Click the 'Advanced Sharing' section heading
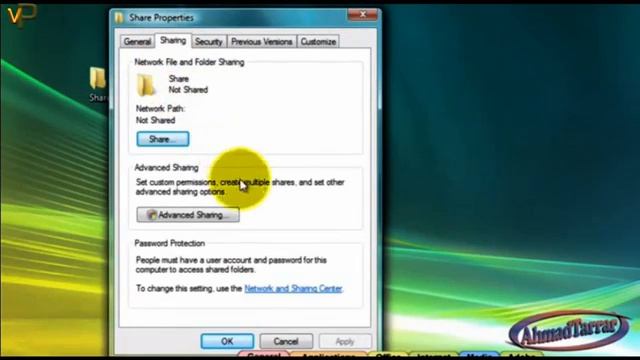This screenshot has width=640, height=360. 167,167
